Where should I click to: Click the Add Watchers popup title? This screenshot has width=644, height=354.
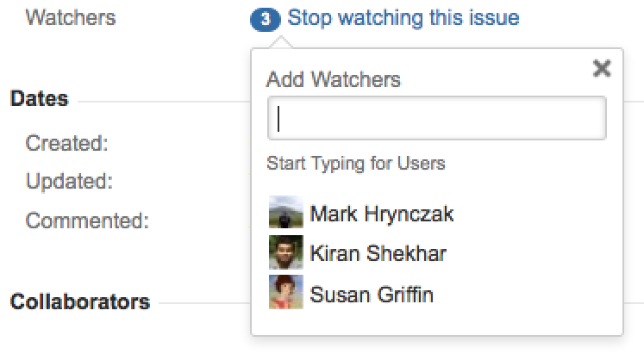coord(334,80)
